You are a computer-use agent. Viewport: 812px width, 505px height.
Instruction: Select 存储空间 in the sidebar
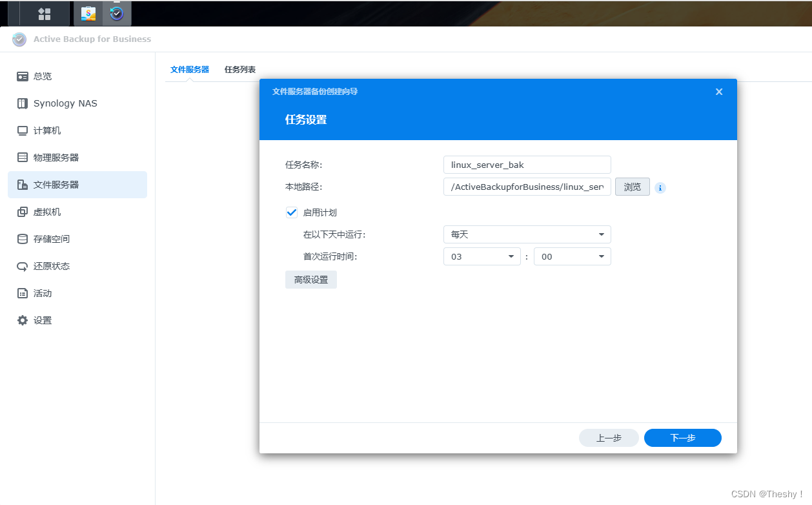point(77,239)
